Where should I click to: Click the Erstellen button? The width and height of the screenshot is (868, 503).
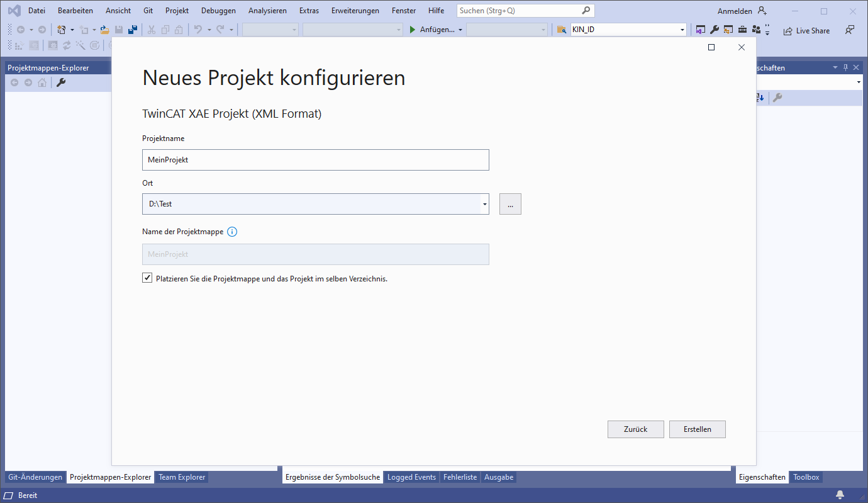[698, 429]
